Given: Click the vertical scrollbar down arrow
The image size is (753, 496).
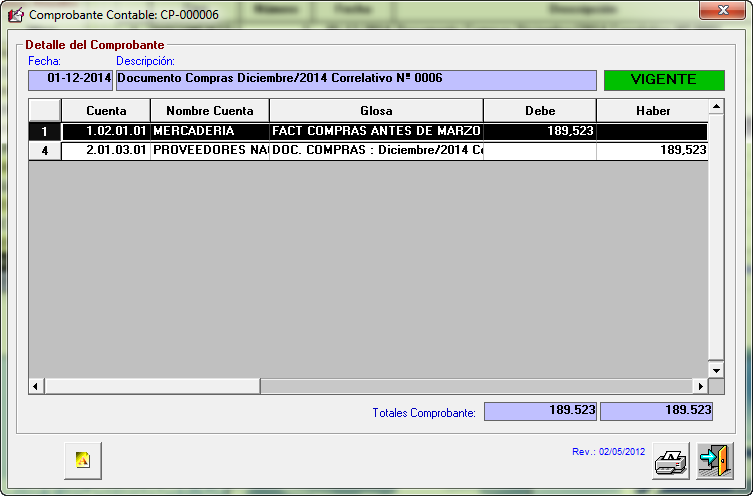Looking at the screenshot, I should (x=716, y=370).
